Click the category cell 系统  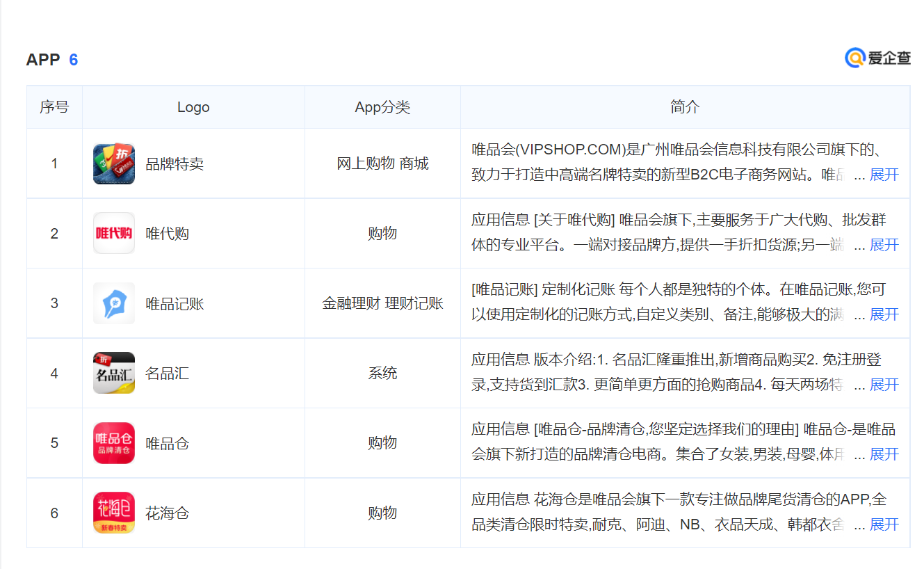point(382,373)
